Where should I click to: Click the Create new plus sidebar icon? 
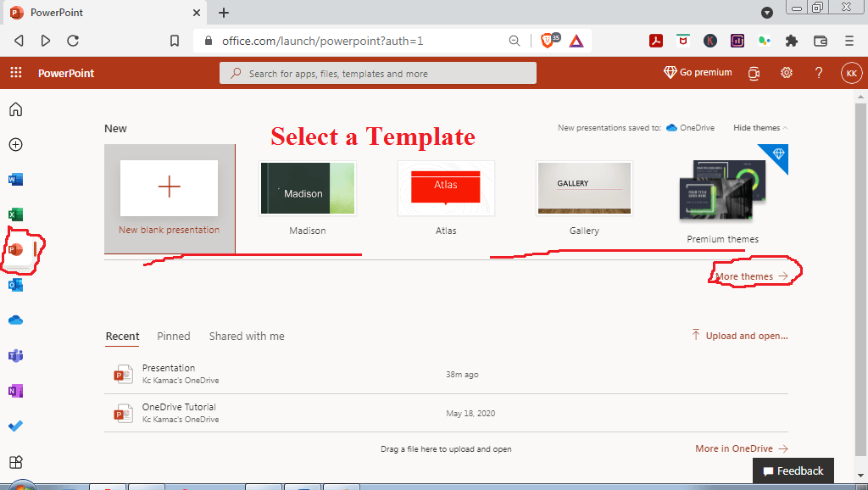(x=15, y=144)
